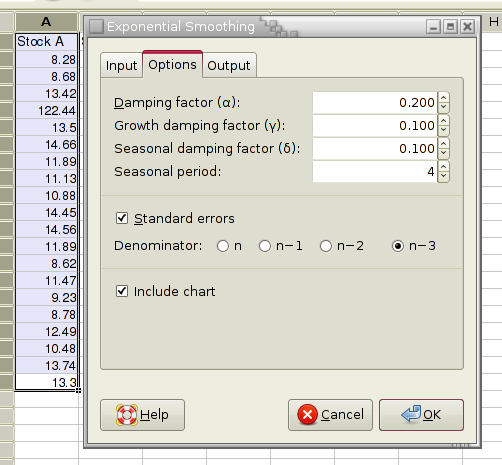
Task: Click the Help button with lifebuoy icon
Action: click(142, 415)
